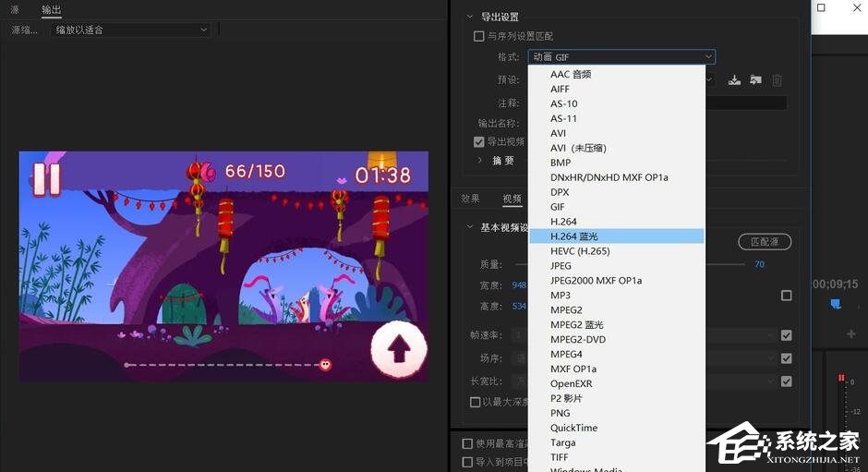Screen dimensions: 868x472
Task: Select HEVC (H.265) format
Action: (617, 251)
